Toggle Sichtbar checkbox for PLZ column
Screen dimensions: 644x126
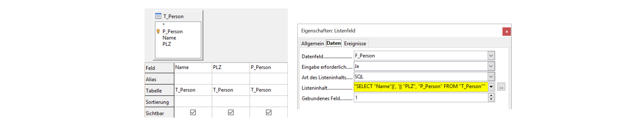tap(231, 112)
